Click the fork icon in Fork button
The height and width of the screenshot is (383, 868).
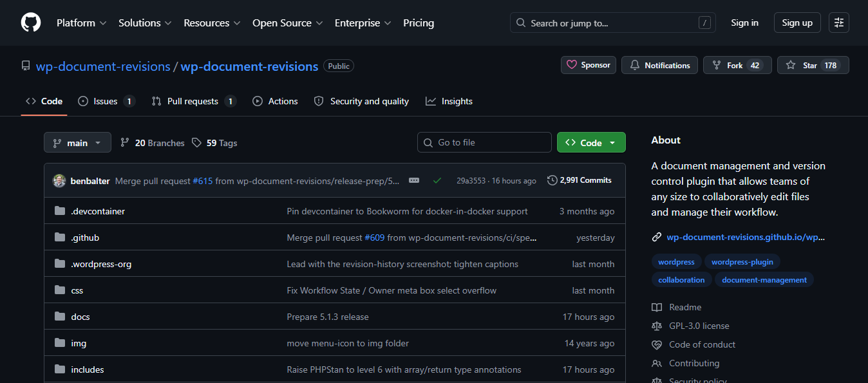pyautogui.click(x=717, y=65)
